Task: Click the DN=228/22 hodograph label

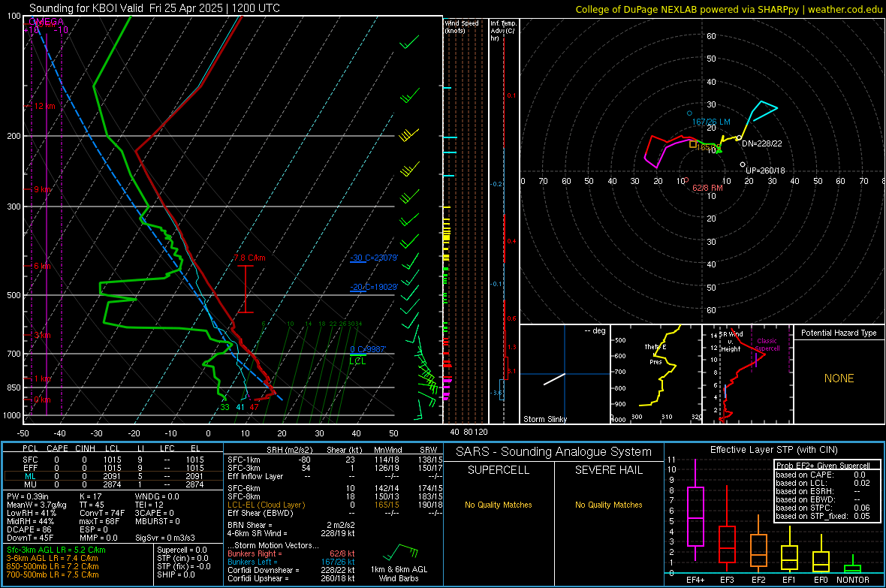Action: pos(761,143)
